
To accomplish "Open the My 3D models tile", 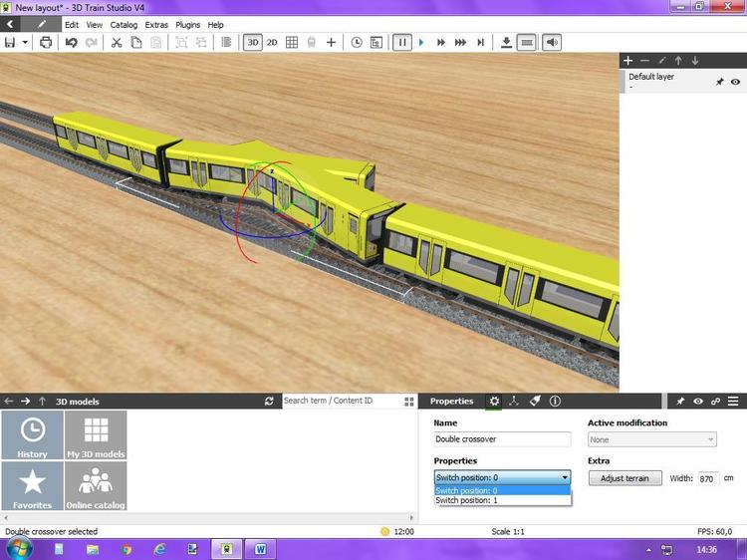I will [x=96, y=435].
